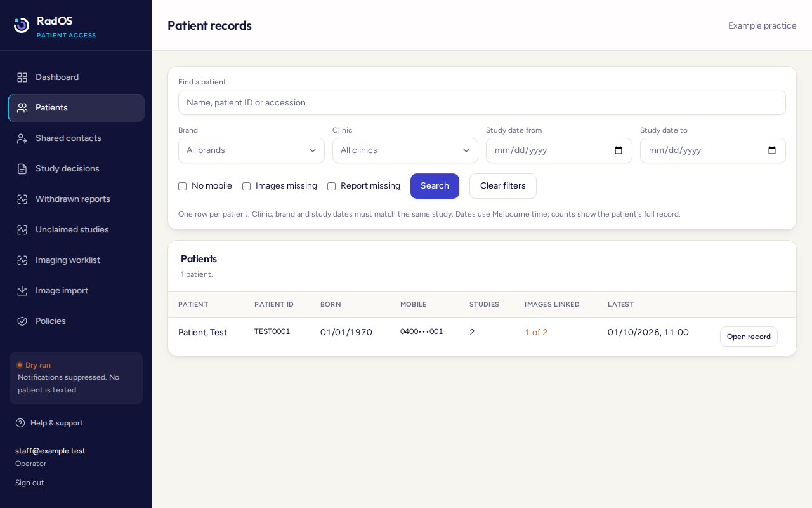Click the Sign out link

(x=30, y=483)
